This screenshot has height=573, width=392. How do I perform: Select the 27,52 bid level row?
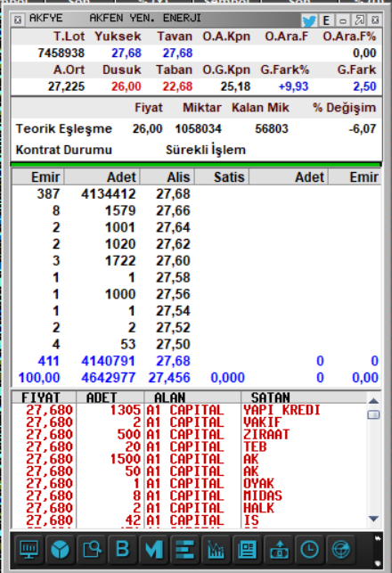tap(197, 327)
